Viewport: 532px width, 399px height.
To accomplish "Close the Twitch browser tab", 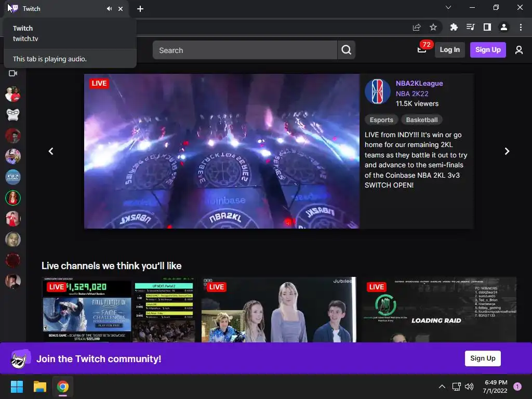I will pyautogui.click(x=121, y=9).
